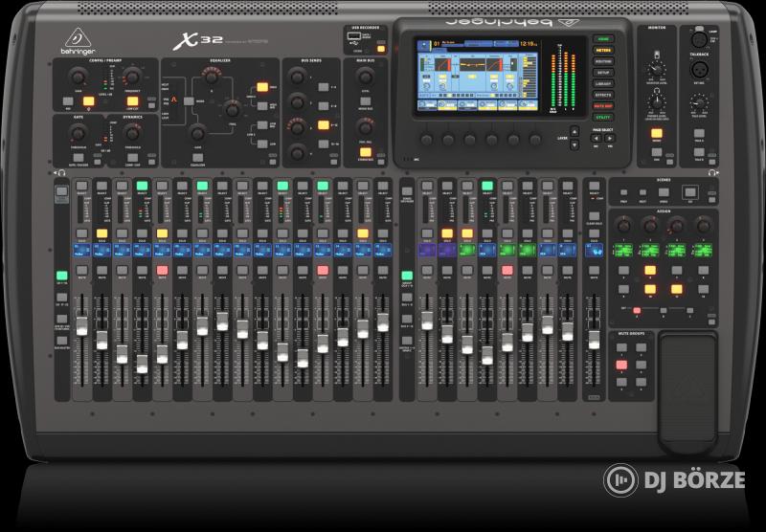Click the Main LR fader cap
The image size is (766, 532).
click(594, 340)
